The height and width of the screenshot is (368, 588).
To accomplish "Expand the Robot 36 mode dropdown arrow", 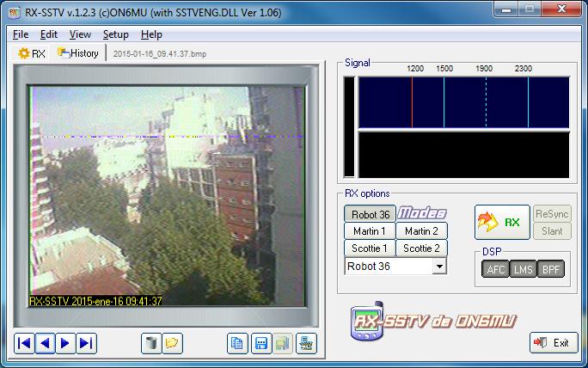I will pyautogui.click(x=439, y=267).
